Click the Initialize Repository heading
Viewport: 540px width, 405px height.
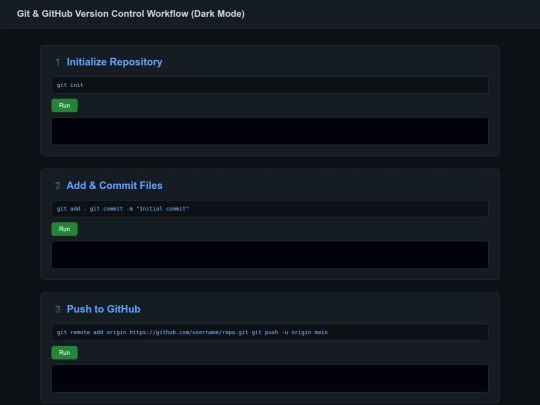(114, 62)
